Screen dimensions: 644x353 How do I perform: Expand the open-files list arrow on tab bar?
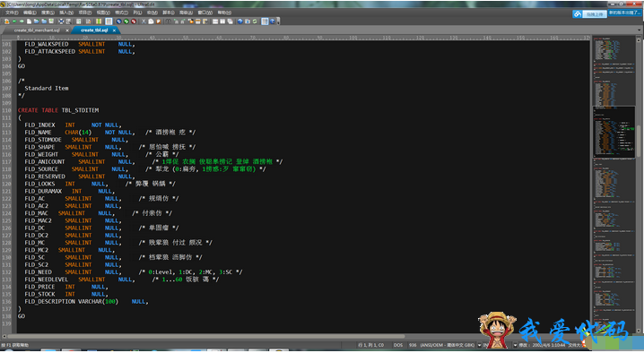click(x=639, y=30)
